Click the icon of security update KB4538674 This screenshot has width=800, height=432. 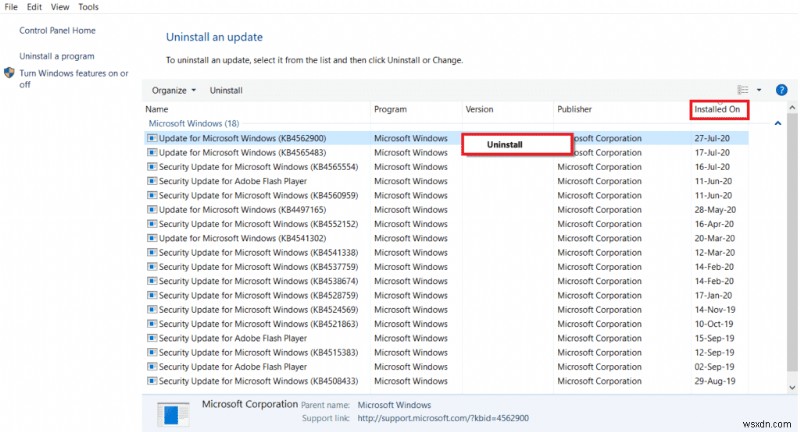coord(152,281)
